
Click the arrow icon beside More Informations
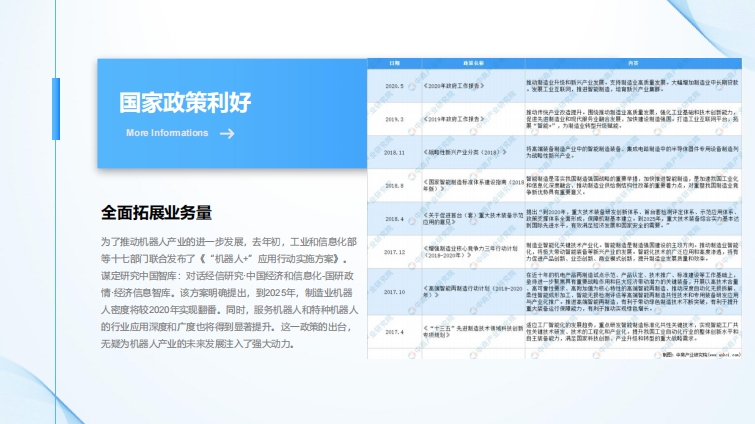(227, 133)
